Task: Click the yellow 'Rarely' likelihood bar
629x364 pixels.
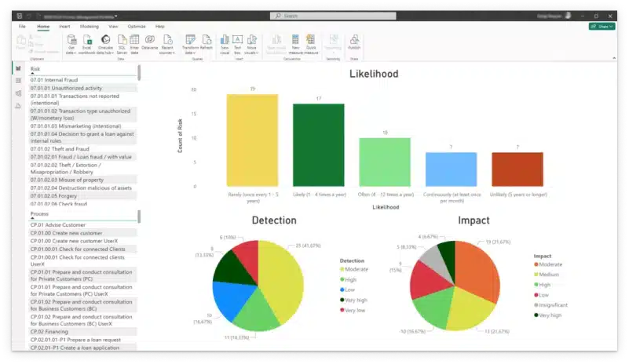Action: (x=252, y=140)
